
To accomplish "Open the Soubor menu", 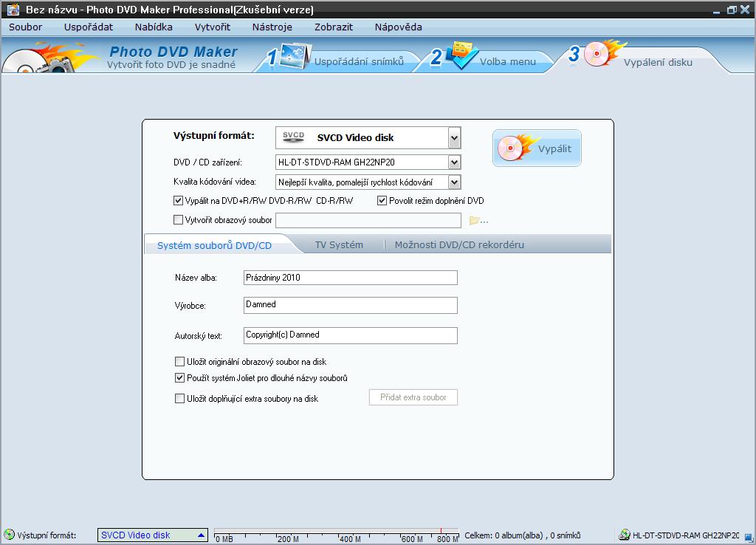I will (x=25, y=27).
